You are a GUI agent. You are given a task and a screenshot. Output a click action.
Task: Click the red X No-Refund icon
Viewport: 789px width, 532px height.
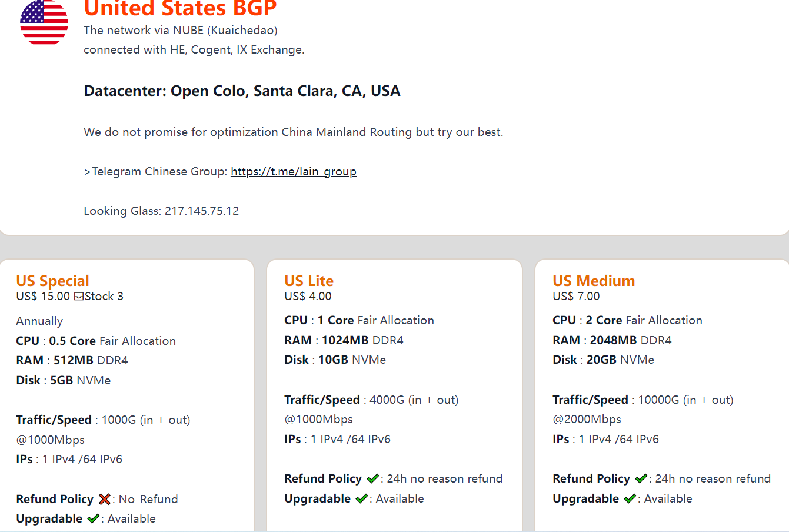(x=105, y=499)
